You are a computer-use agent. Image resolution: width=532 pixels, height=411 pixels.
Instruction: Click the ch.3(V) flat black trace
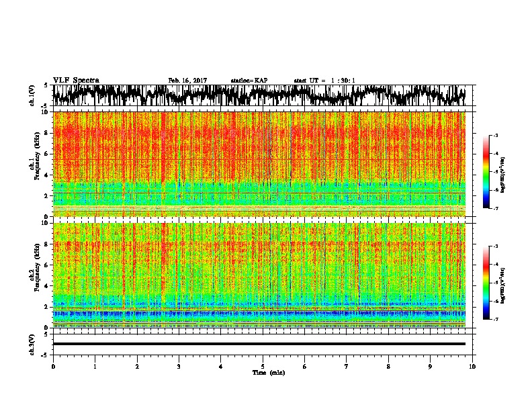tap(259, 344)
